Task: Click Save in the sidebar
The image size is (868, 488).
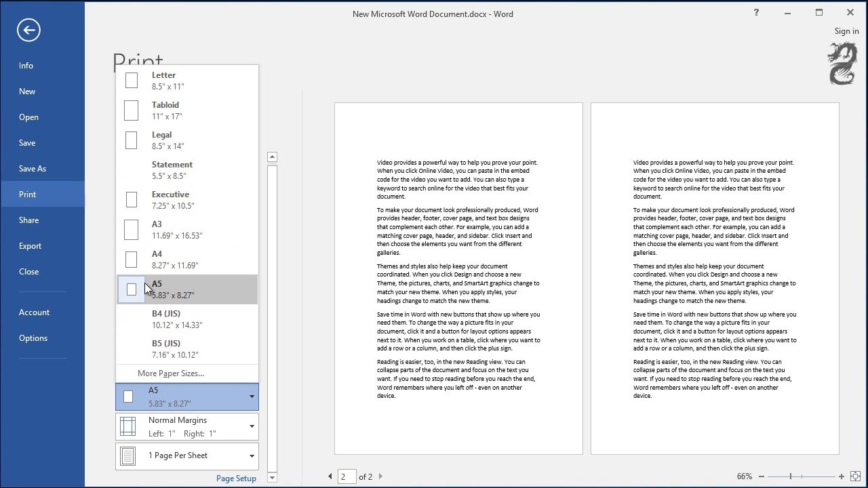Action: [42, 143]
